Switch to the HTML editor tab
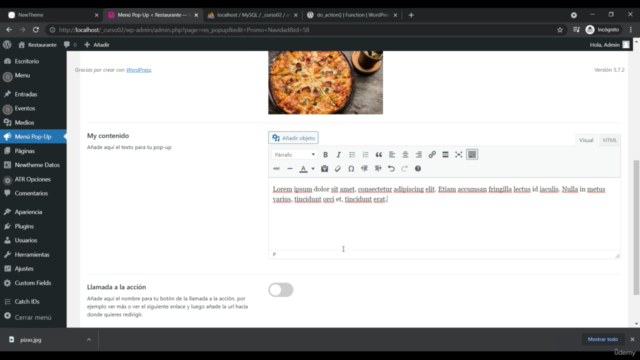 pos(610,140)
